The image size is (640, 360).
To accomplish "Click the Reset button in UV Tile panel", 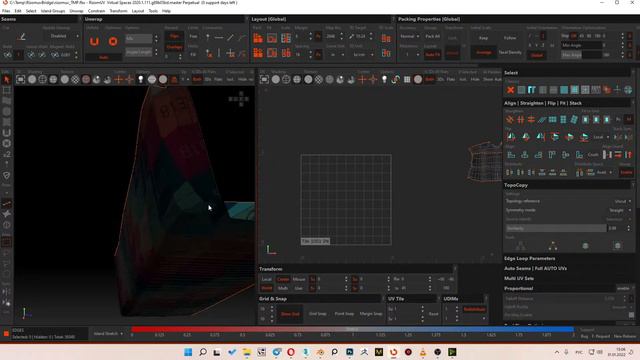I will click(x=433, y=313).
